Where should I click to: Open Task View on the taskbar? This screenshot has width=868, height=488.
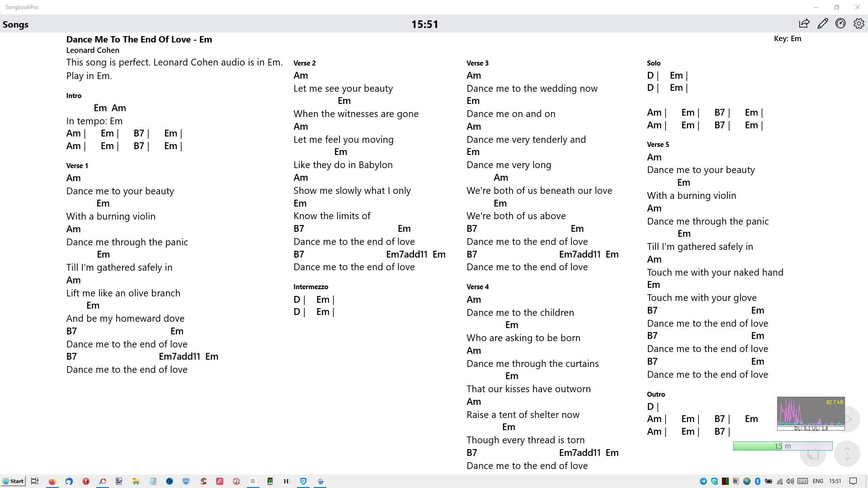pos(35,481)
